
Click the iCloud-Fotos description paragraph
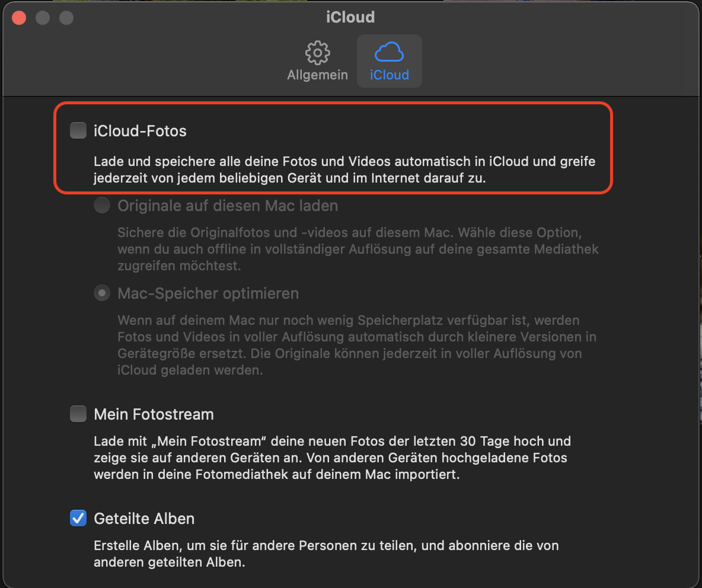point(344,170)
